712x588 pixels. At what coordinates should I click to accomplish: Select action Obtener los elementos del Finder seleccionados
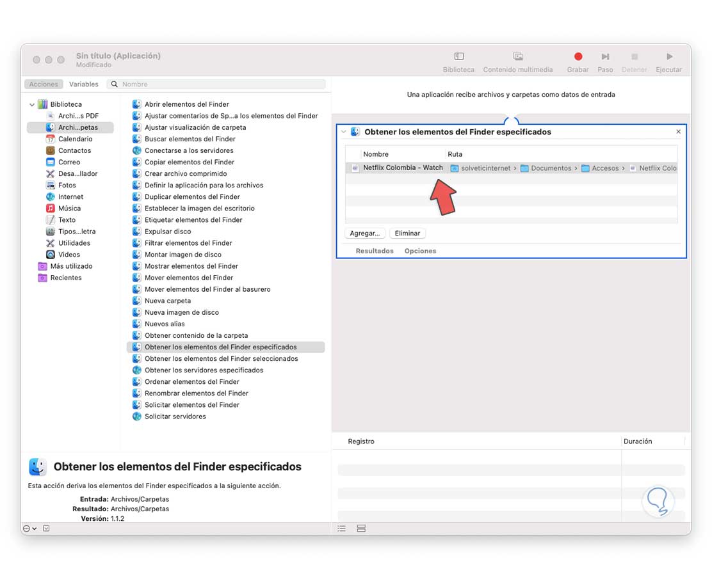coord(215,359)
